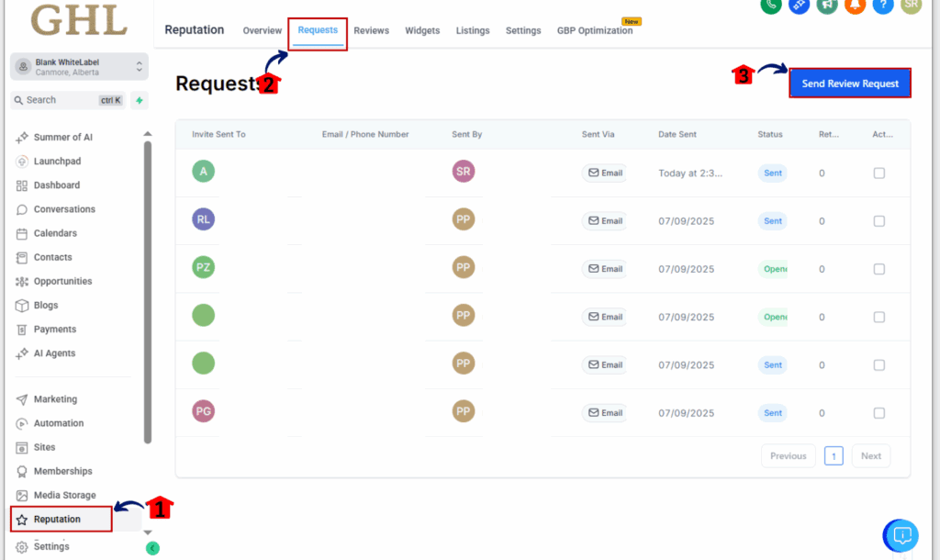
Task: Open Launchpad from the sidebar
Action: (53, 161)
